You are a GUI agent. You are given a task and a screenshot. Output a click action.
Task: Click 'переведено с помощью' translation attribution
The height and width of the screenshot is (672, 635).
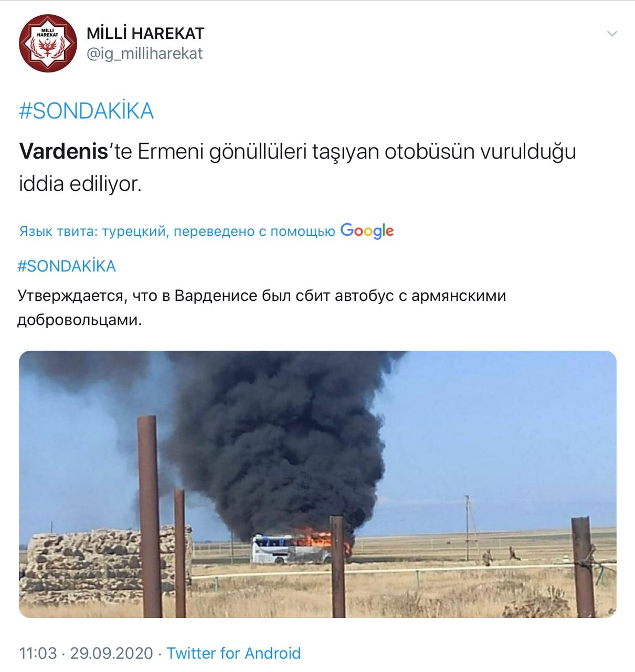[x=254, y=232]
